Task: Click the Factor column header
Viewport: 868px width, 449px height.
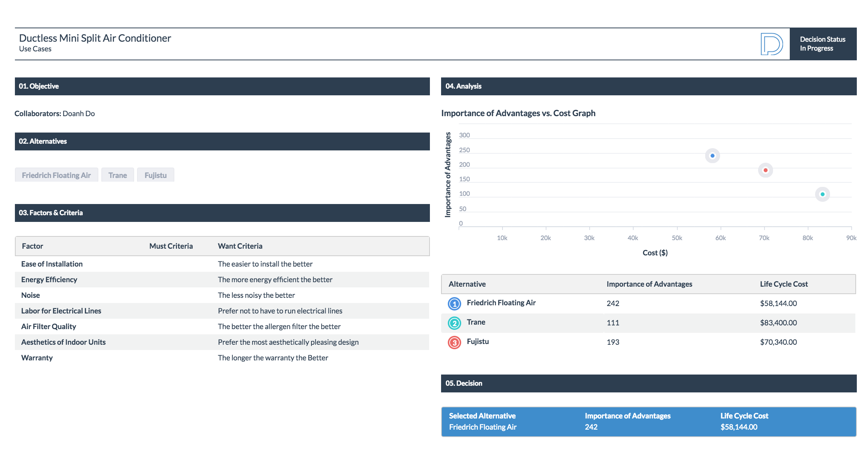Action: click(32, 246)
